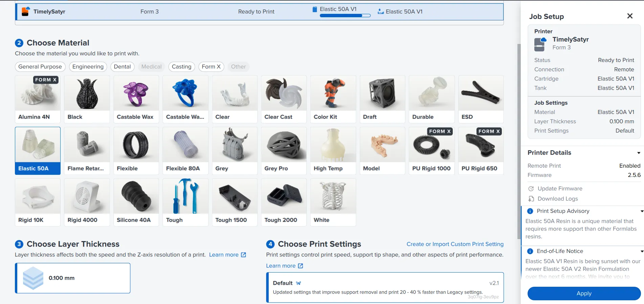This screenshot has width=644, height=304.
Task: Select the Tough 1500 material
Action: coord(235,202)
